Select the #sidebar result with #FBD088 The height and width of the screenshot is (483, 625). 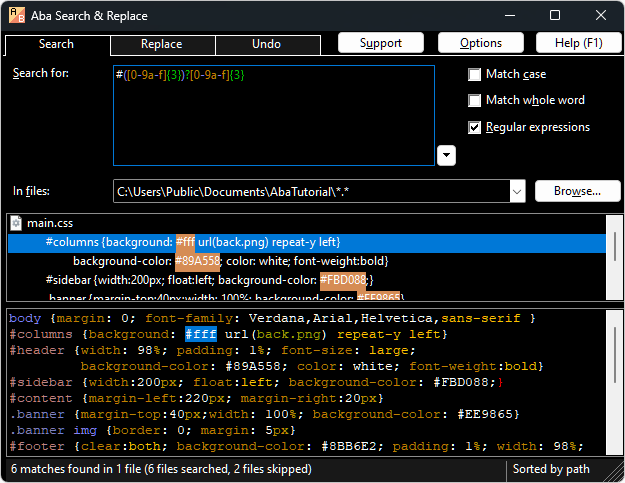pyautogui.click(x=208, y=280)
